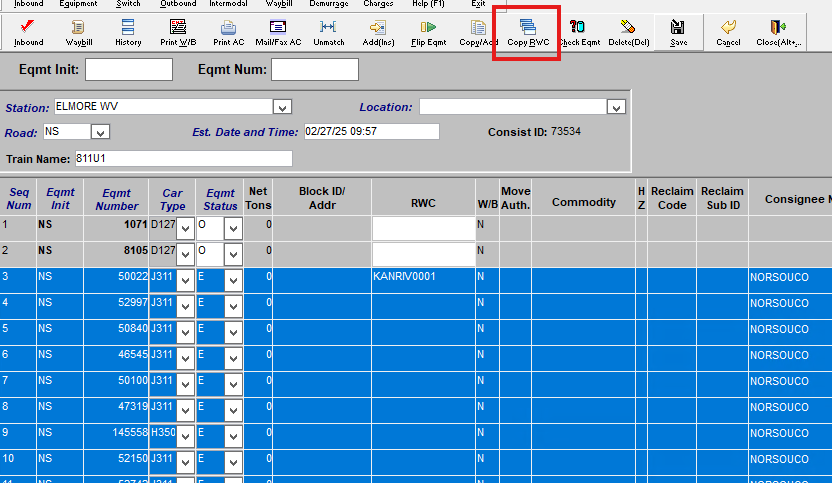Click the Inbound toolbar icon

28,32
